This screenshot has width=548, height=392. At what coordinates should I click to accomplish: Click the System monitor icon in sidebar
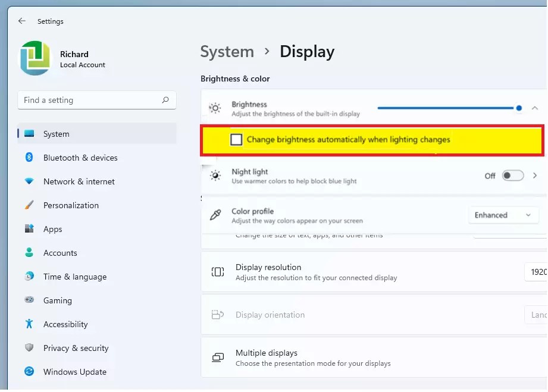[x=29, y=133]
